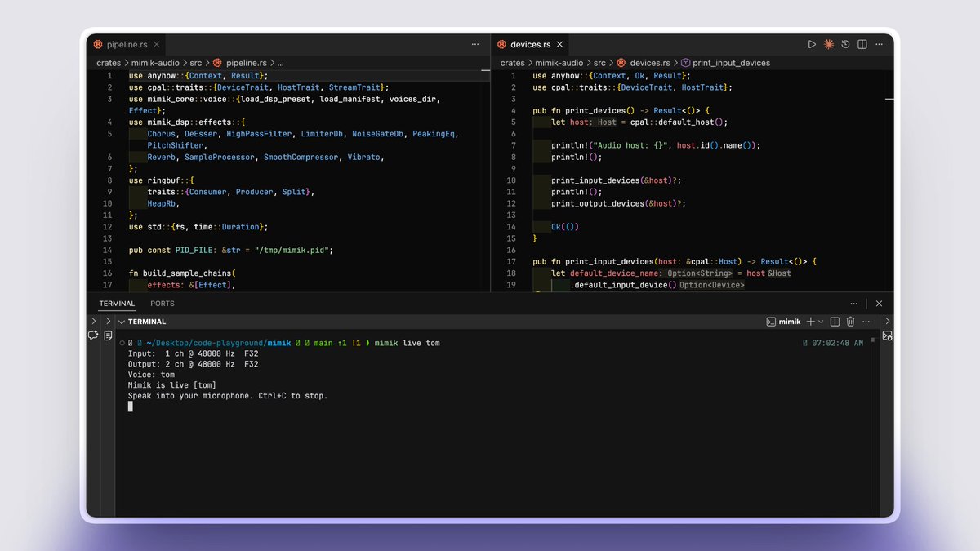The image size is (980, 551).
Task: Switch to the devices.rs tab
Action: [x=529, y=44]
